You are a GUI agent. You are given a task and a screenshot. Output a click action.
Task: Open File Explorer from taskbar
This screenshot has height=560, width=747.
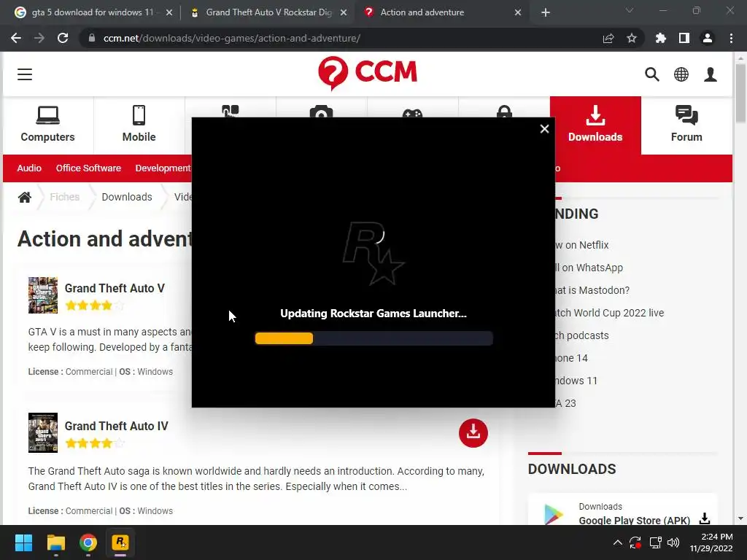pyautogui.click(x=55, y=542)
